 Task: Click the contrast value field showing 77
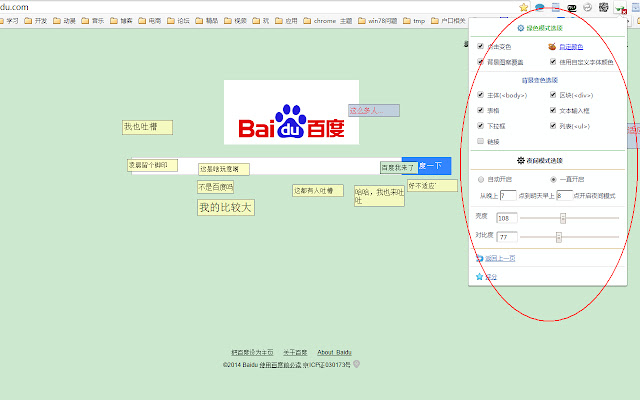507,237
